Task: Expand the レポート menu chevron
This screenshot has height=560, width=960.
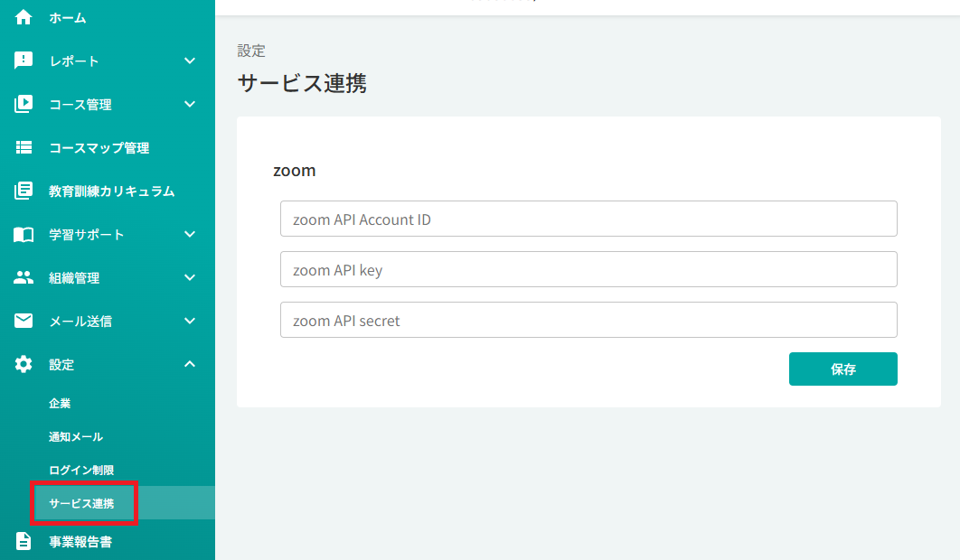Action: pos(190,61)
